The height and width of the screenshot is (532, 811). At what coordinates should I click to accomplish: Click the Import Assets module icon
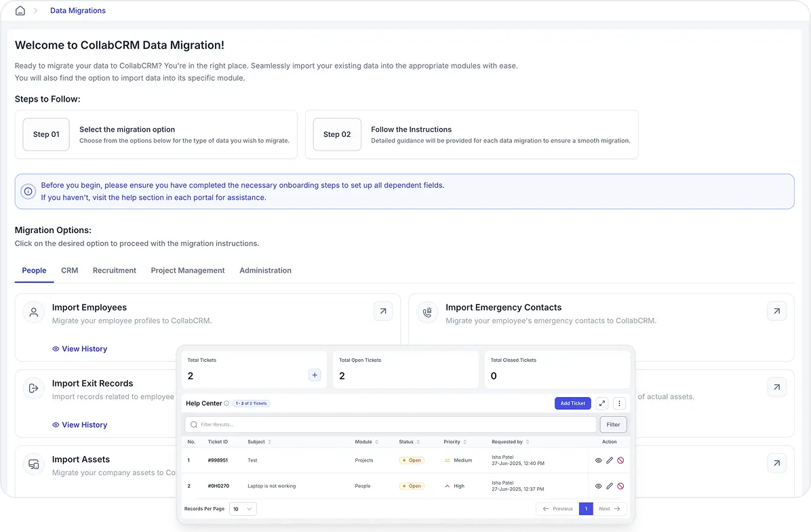coord(33,464)
